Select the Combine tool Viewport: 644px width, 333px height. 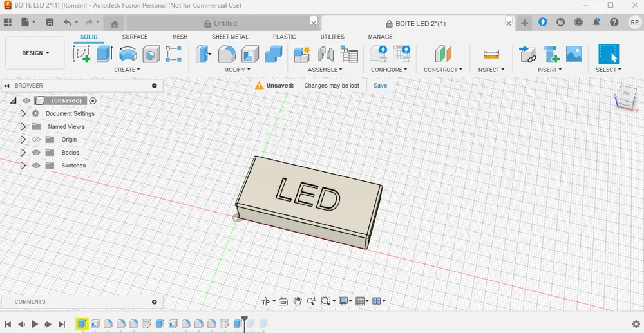pyautogui.click(x=273, y=54)
